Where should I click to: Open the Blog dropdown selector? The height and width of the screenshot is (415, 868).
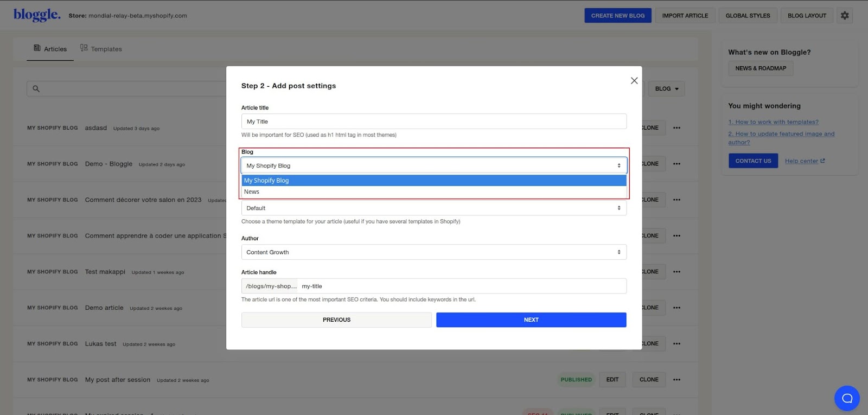click(x=434, y=165)
